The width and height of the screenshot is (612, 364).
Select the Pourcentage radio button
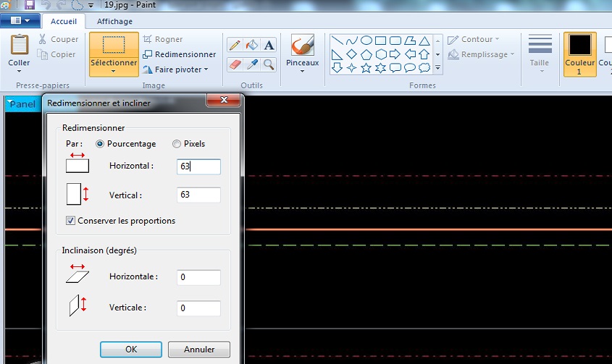coord(100,144)
